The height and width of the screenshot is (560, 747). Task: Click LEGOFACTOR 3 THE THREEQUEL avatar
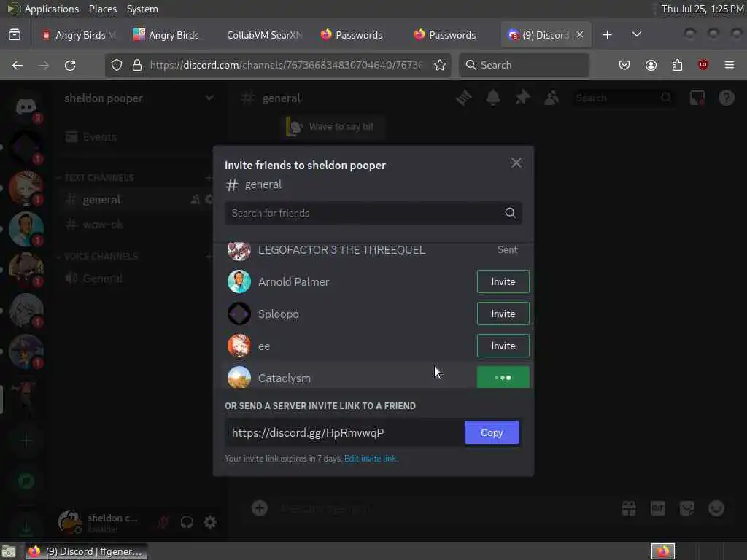click(239, 251)
